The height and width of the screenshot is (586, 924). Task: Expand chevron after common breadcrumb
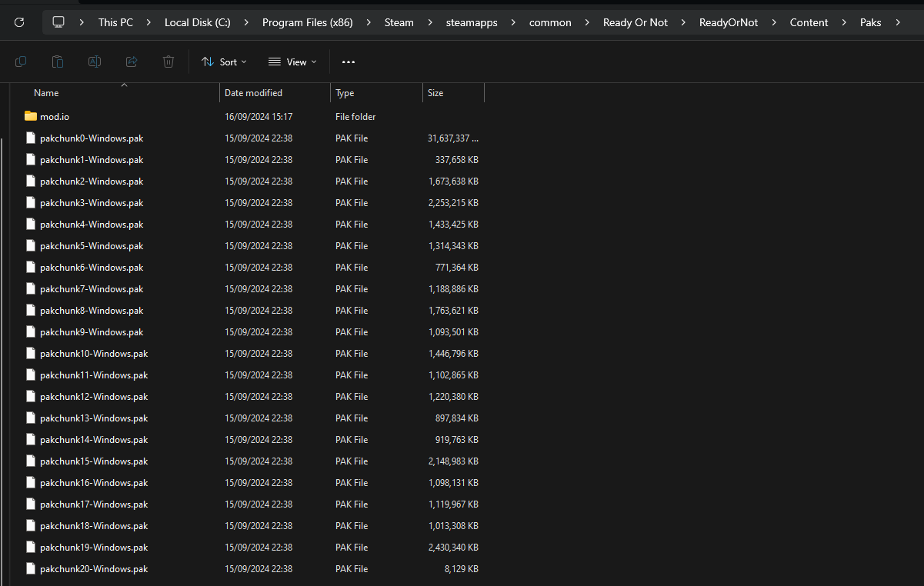pyautogui.click(x=587, y=22)
